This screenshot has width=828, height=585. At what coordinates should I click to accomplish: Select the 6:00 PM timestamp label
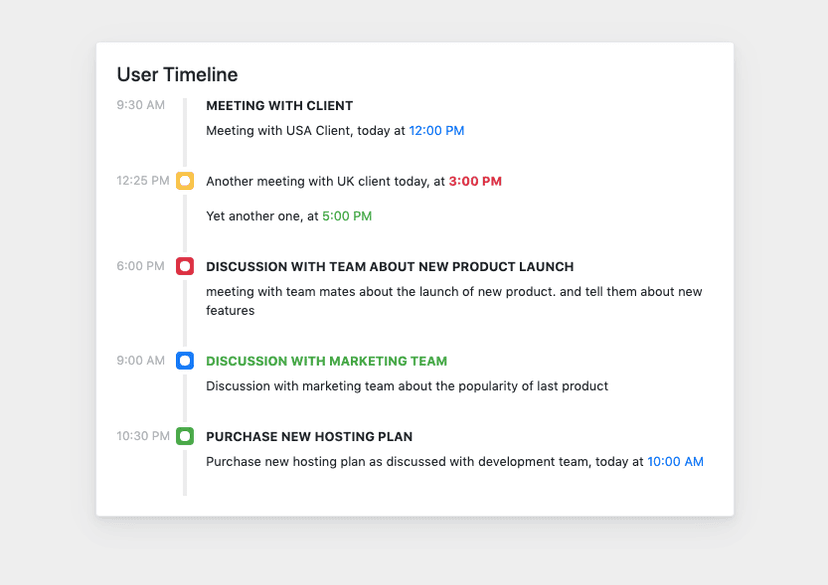coord(141,267)
